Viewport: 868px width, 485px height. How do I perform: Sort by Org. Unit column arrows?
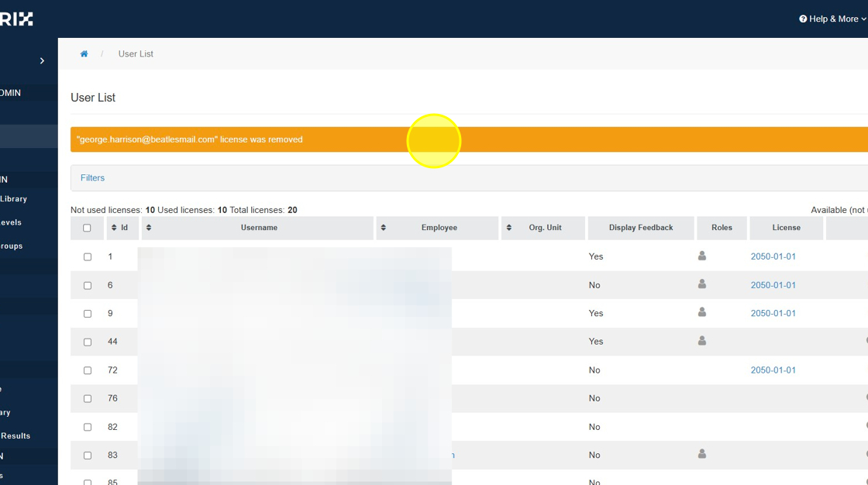pos(509,228)
